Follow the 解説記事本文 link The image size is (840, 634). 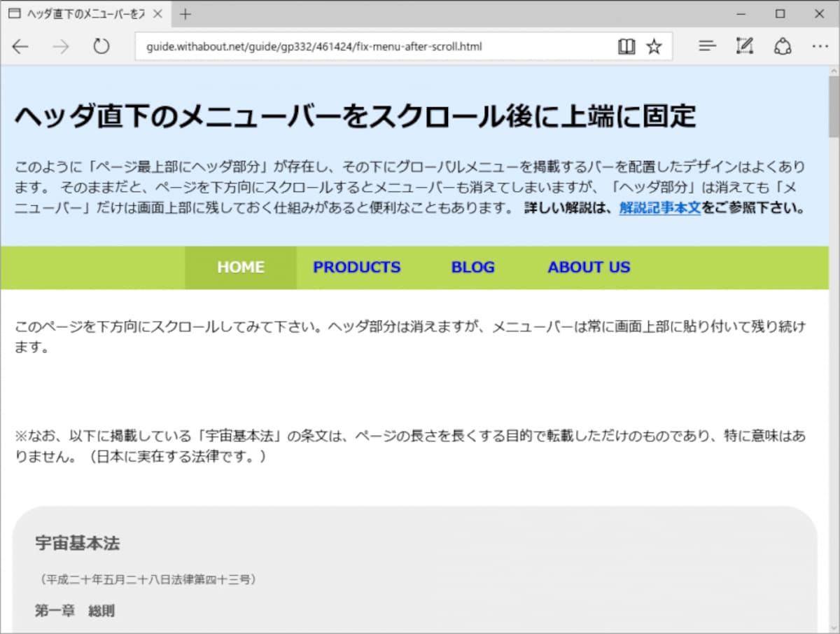tap(659, 208)
